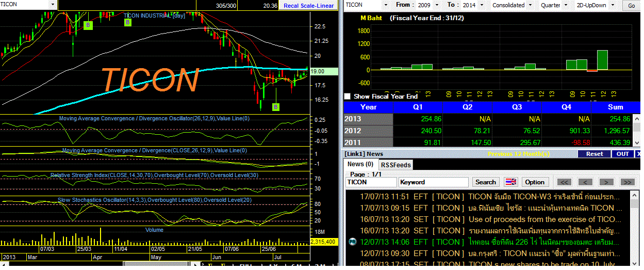Switch to the News (0) tab
Screen dimensions: 644x270
(360, 164)
